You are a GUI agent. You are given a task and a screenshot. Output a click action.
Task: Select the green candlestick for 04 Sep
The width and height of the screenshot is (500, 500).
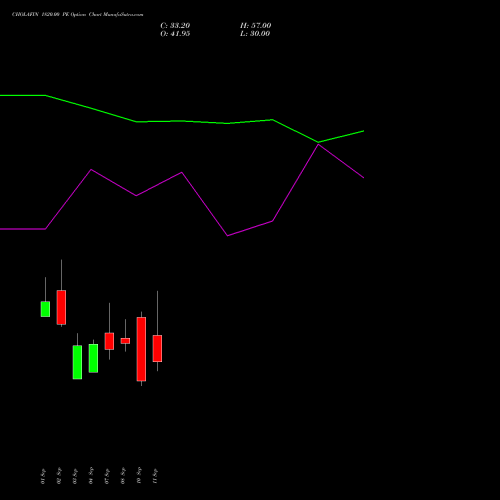[x=93, y=358]
